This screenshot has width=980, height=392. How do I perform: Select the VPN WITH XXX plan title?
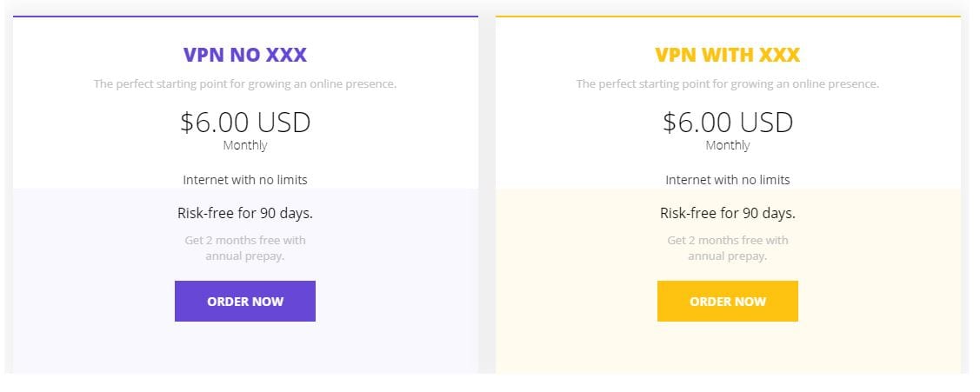click(728, 55)
